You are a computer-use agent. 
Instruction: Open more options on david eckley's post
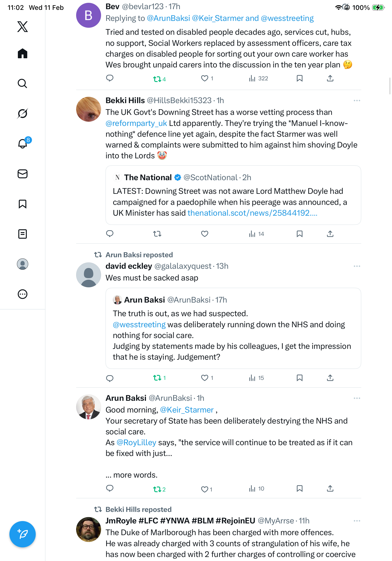(x=357, y=266)
